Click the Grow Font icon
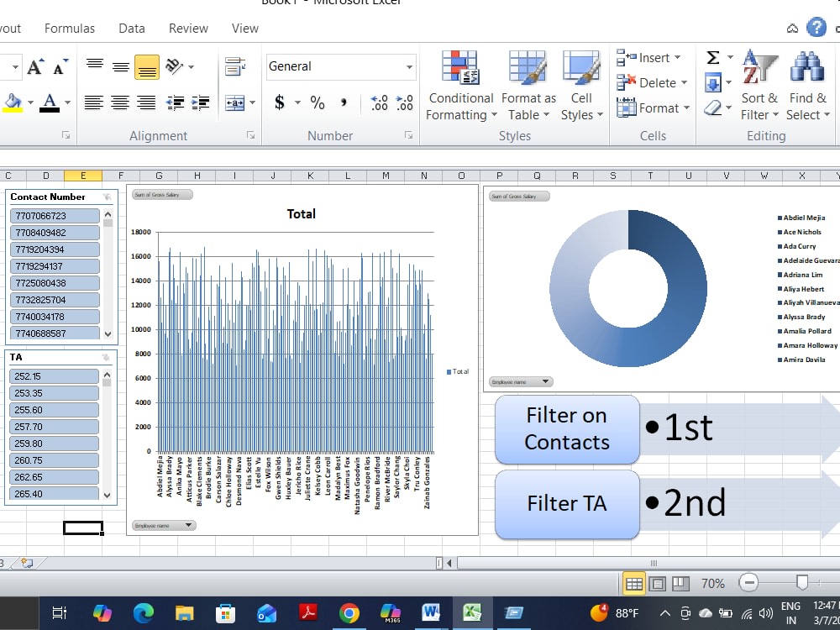Image resolution: width=840 pixels, height=630 pixels. point(35,67)
